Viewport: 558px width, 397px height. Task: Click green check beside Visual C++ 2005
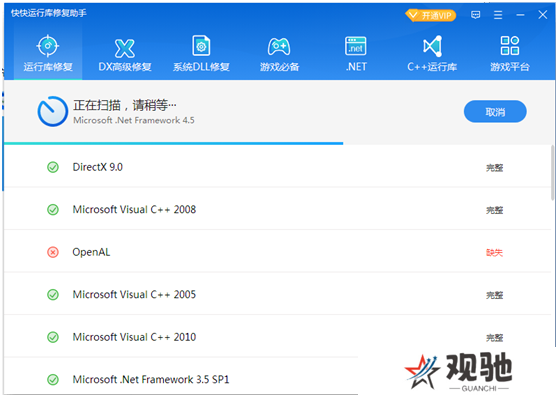pos(53,295)
